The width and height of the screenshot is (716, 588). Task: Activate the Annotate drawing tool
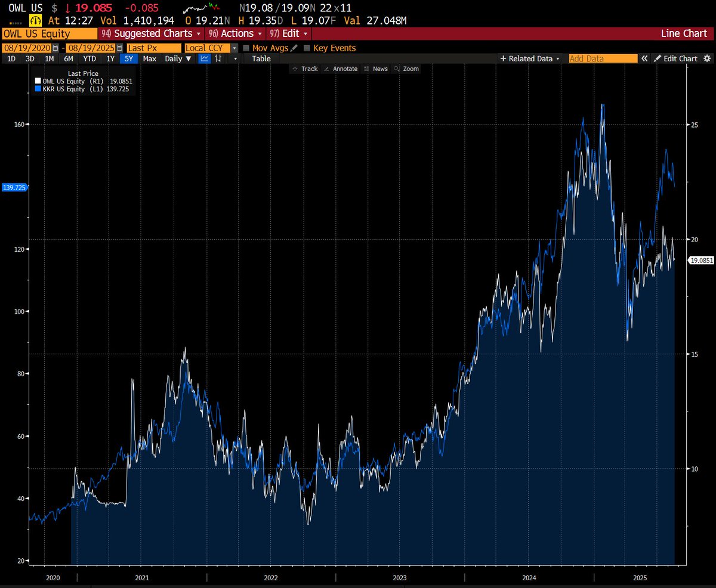click(x=341, y=69)
